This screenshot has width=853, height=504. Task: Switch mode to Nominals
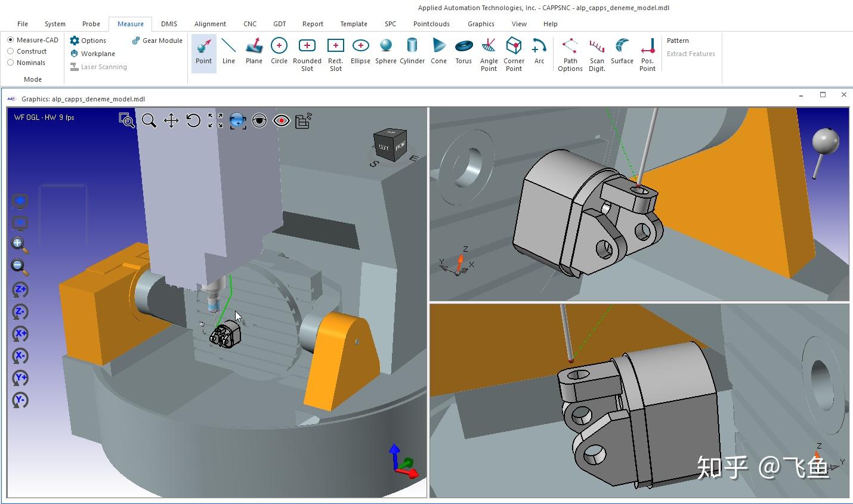[11, 63]
